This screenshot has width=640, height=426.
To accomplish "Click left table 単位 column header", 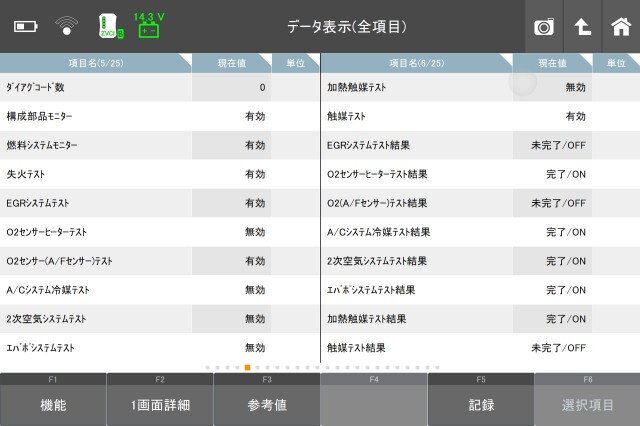I will (x=296, y=63).
